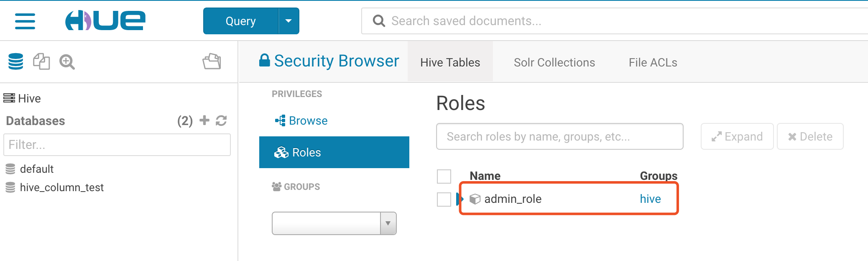
Task: Open the Groups dropdown selector
Action: click(x=334, y=223)
